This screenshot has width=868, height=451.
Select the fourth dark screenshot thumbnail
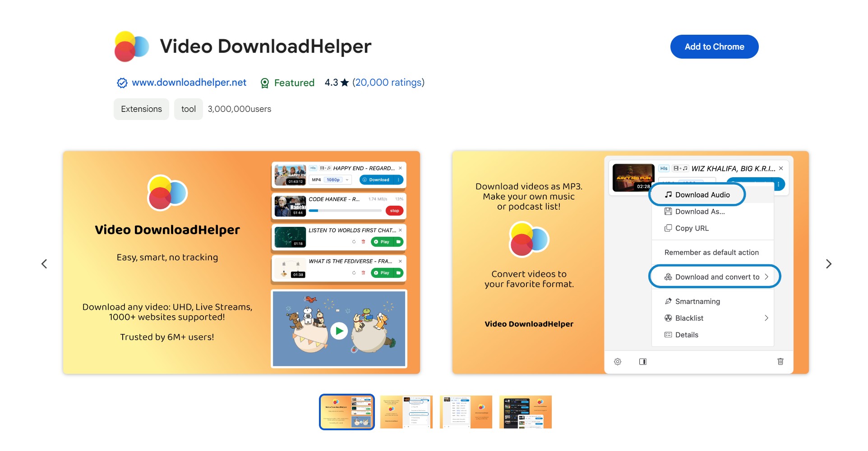(x=525, y=412)
